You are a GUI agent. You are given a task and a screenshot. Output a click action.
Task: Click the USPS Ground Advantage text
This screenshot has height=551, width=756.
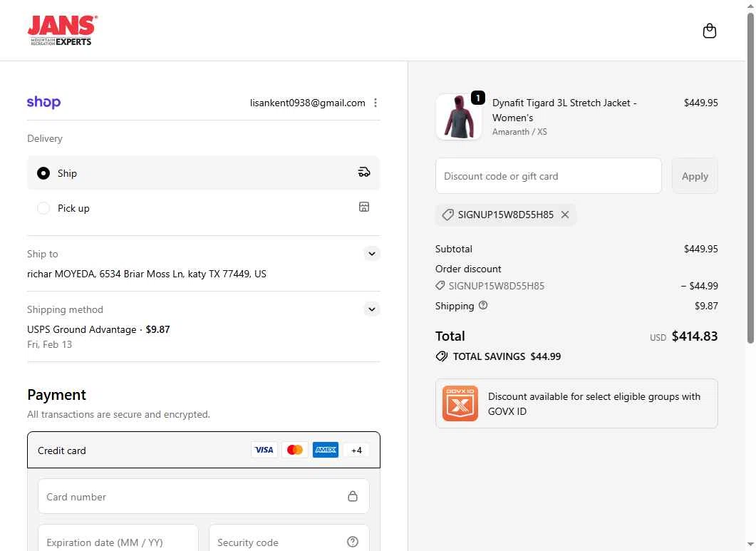tap(82, 329)
